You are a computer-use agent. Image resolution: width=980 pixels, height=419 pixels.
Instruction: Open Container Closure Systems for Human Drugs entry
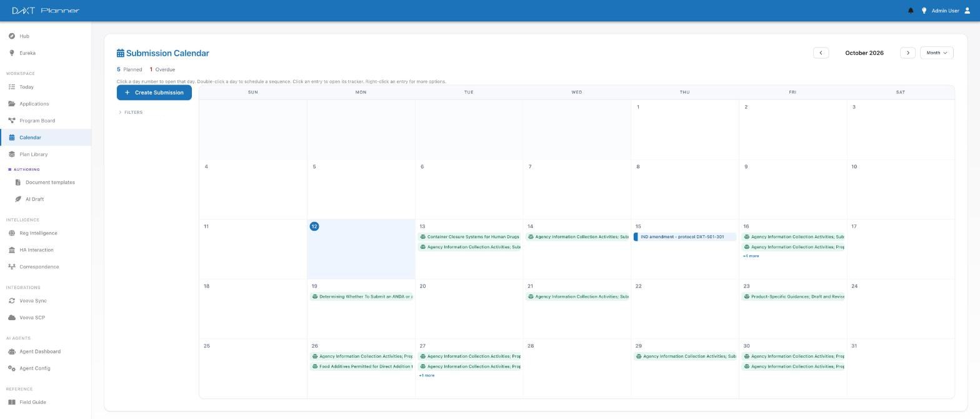click(x=469, y=237)
